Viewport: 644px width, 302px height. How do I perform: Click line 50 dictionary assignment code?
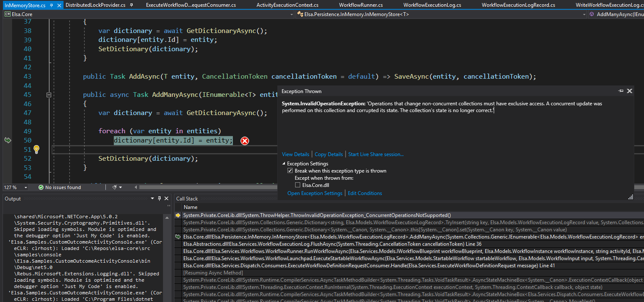pyautogui.click(x=173, y=140)
